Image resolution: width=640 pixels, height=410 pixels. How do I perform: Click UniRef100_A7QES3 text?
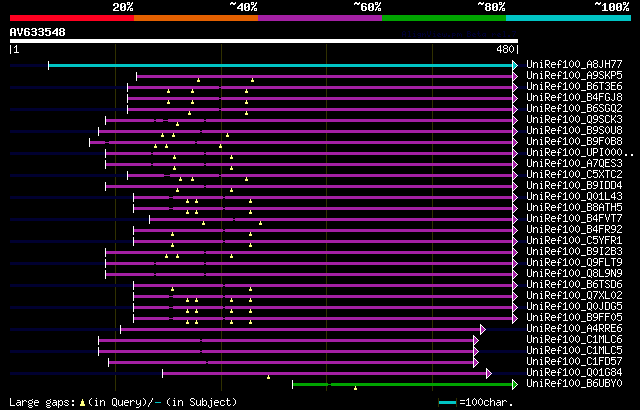pyautogui.click(x=574, y=164)
